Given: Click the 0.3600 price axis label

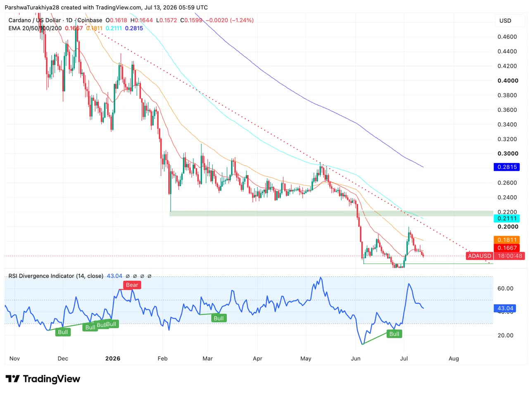Looking at the screenshot, I should [508, 110].
